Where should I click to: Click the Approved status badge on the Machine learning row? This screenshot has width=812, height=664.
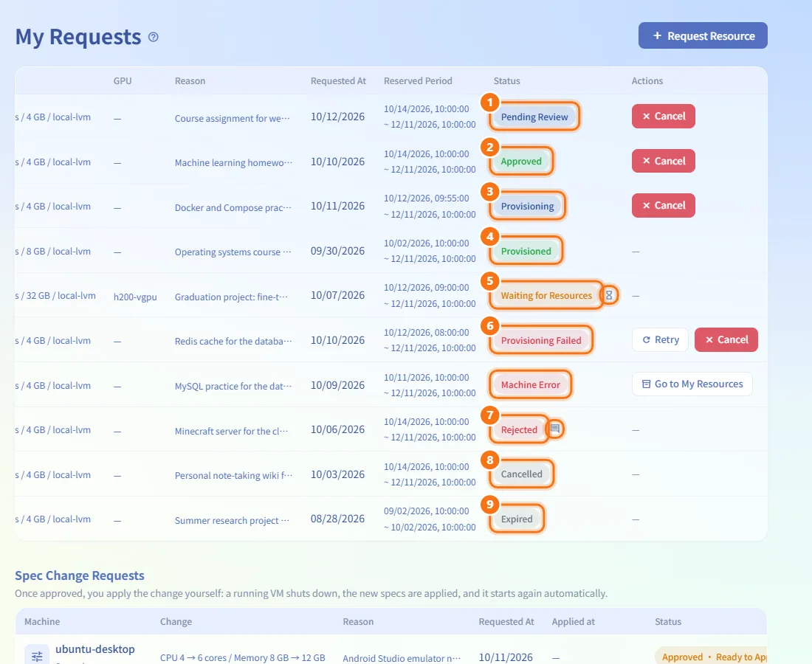coord(521,162)
